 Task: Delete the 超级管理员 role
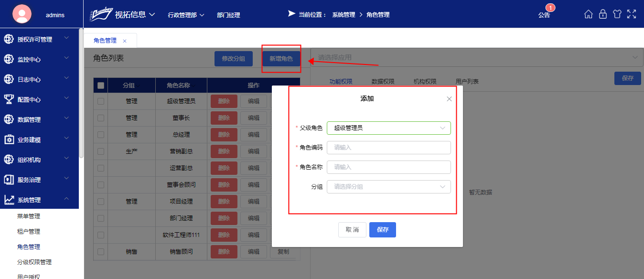point(224,101)
